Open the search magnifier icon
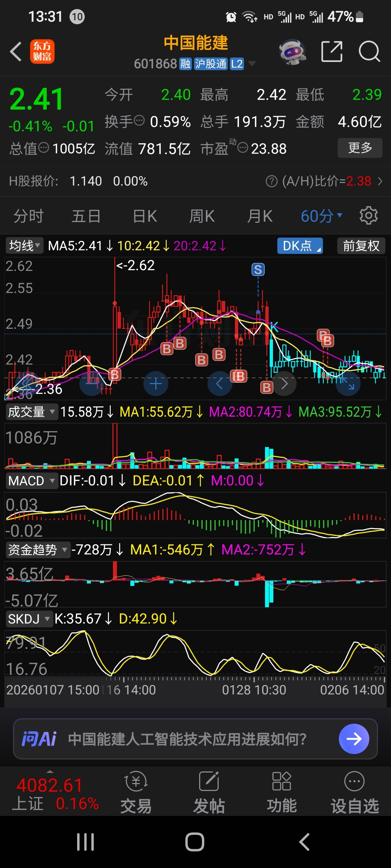The image size is (391, 868). 369,51
